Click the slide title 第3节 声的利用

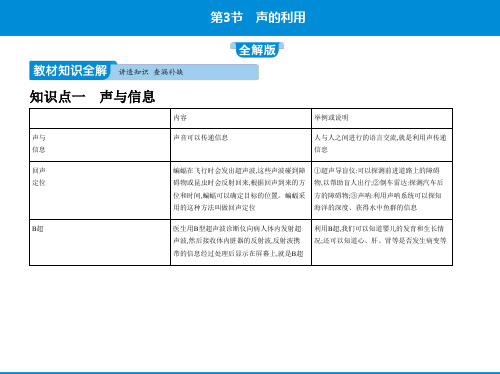(258, 17)
